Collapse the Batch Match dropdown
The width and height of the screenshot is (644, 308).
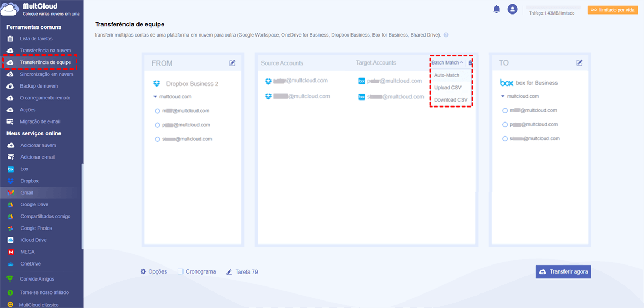click(448, 63)
